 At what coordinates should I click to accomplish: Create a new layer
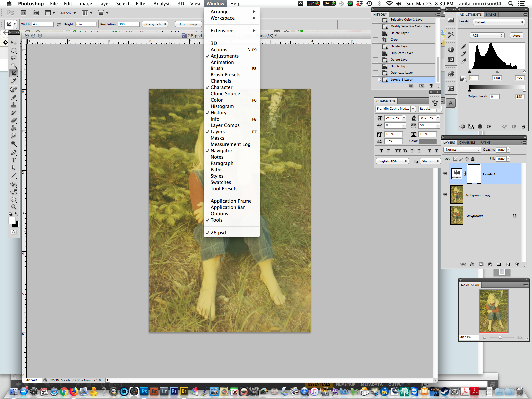[x=508, y=264]
